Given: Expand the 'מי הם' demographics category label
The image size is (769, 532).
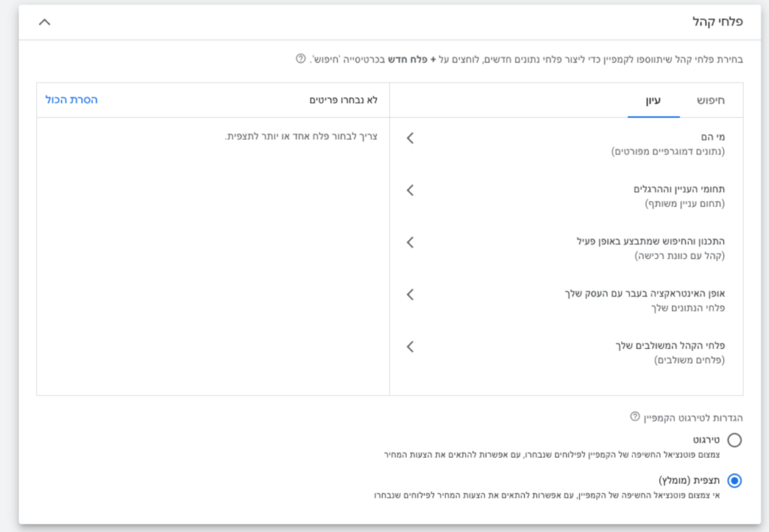Looking at the screenshot, I should pos(713,138).
